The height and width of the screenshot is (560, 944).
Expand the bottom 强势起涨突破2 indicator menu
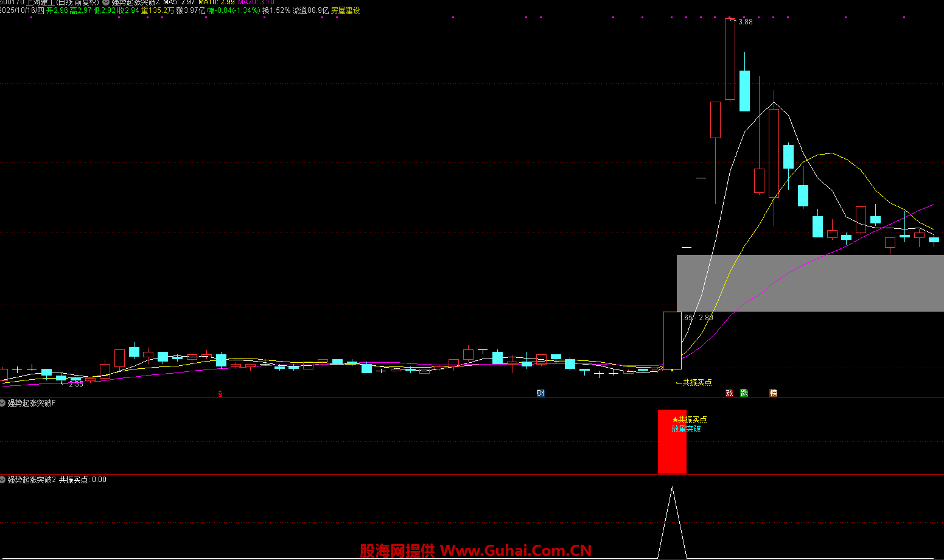(3, 480)
